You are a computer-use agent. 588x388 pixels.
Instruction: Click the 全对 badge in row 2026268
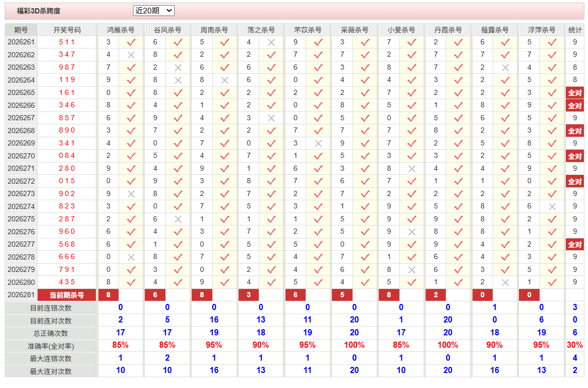pos(575,131)
